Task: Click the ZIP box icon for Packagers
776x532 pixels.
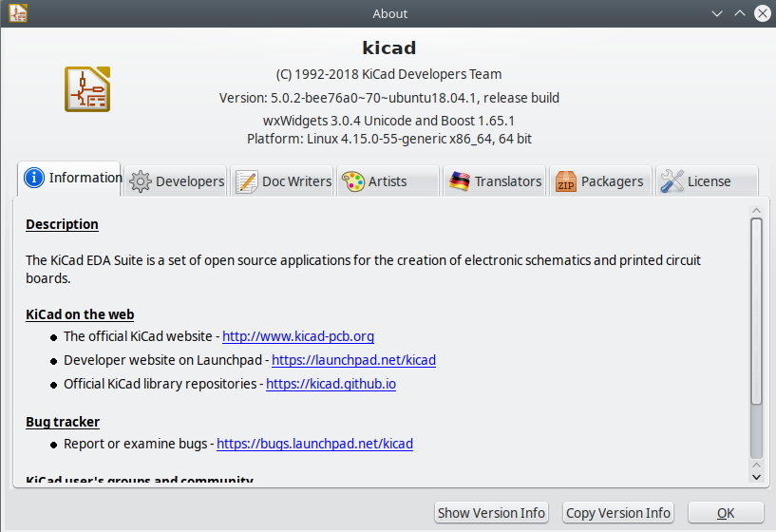Action: point(566,181)
